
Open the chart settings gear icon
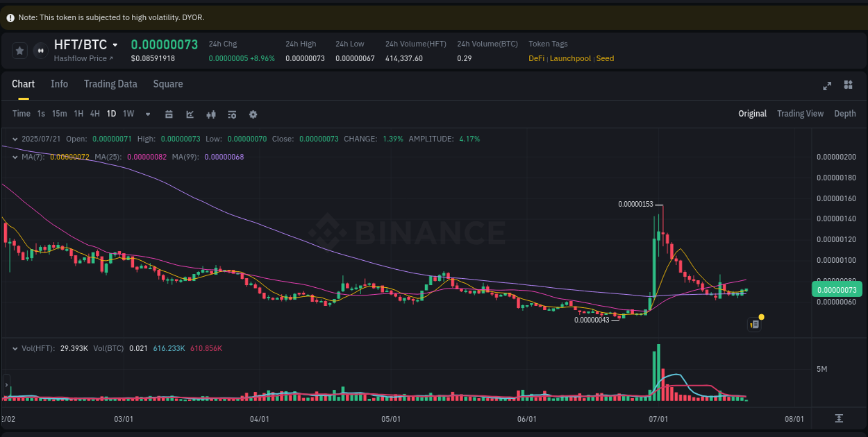[x=252, y=114]
